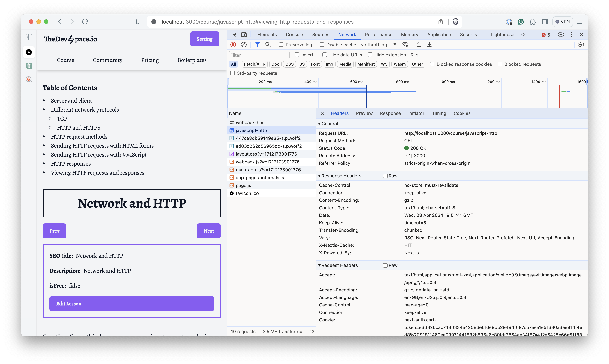Image resolution: width=609 pixels, height=364 pixels.
Task: Expand more DevTools tabs chevron
Action: pos(522,35)
